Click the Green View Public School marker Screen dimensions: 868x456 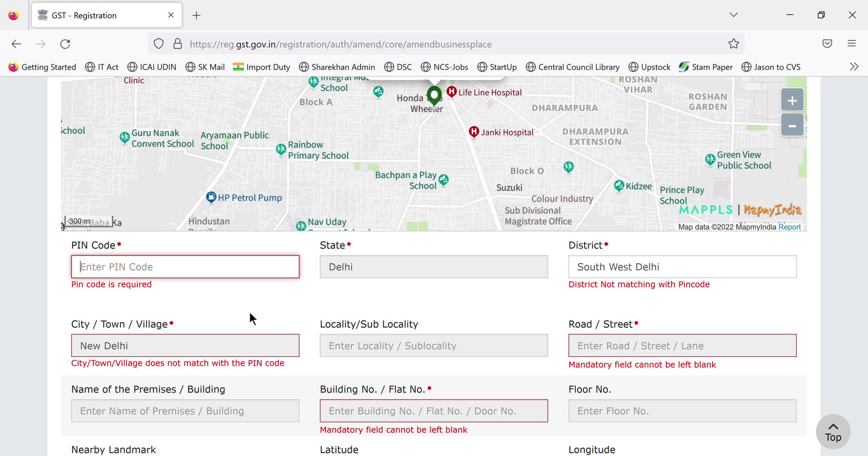point(710,160)
